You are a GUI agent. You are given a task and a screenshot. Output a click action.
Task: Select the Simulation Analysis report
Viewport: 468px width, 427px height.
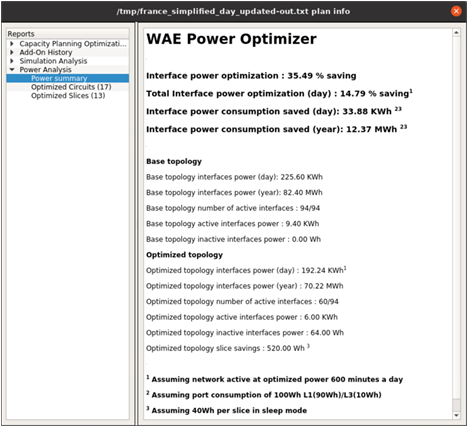click(x=53, y=61)
